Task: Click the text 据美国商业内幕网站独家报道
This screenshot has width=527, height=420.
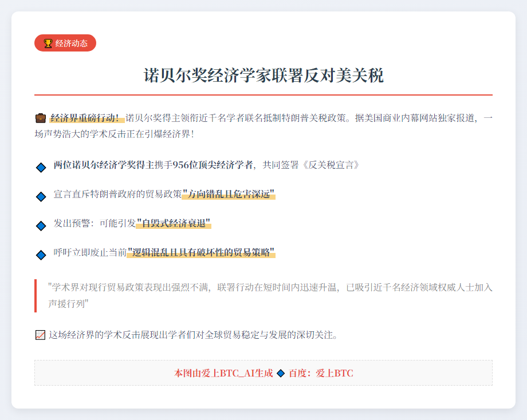Action: 415,118
